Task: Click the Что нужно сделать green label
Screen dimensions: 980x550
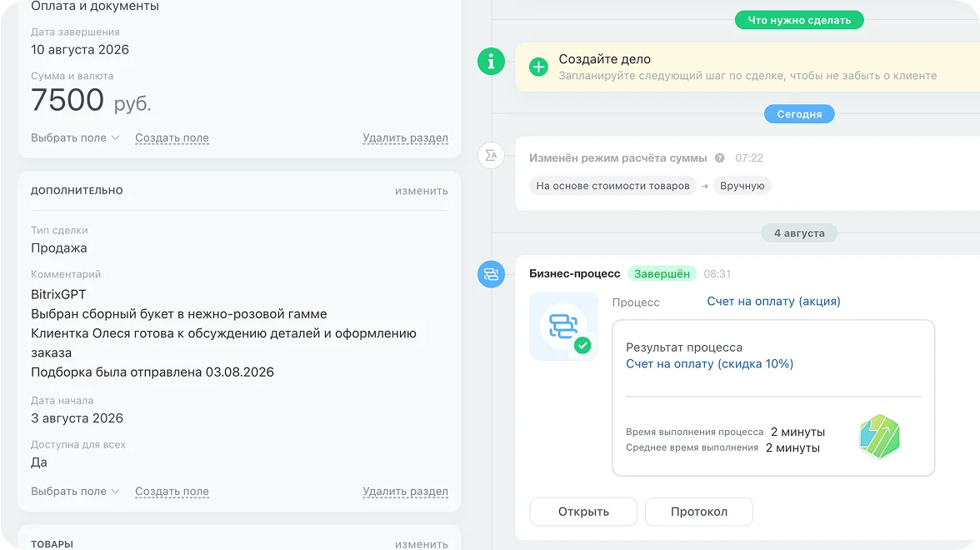Action: point(799,20)
